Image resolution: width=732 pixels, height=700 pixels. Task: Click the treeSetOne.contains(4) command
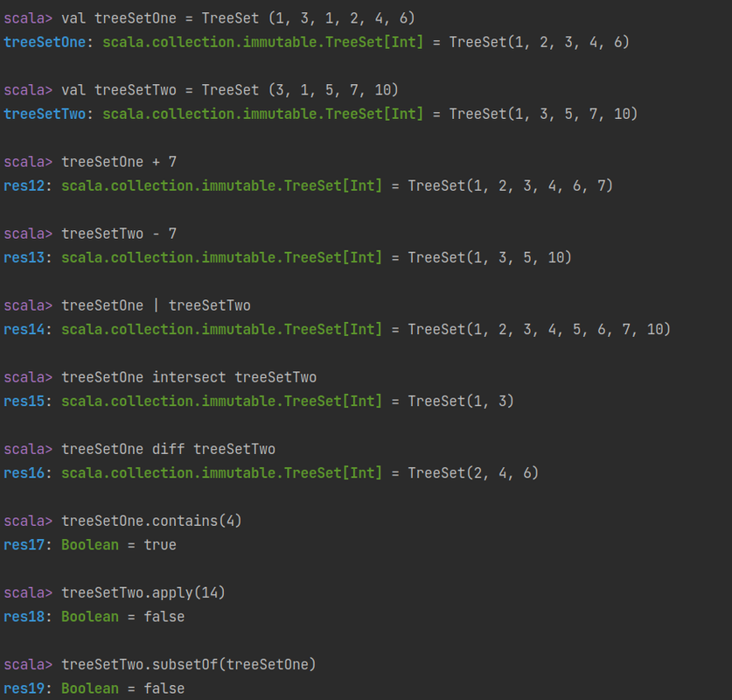(x=151, y=521)
